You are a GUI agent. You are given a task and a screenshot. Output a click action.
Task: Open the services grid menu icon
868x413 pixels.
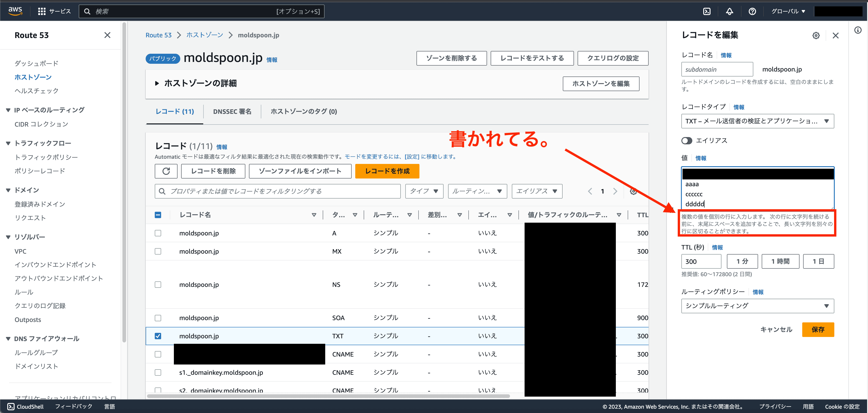point(42,11)
